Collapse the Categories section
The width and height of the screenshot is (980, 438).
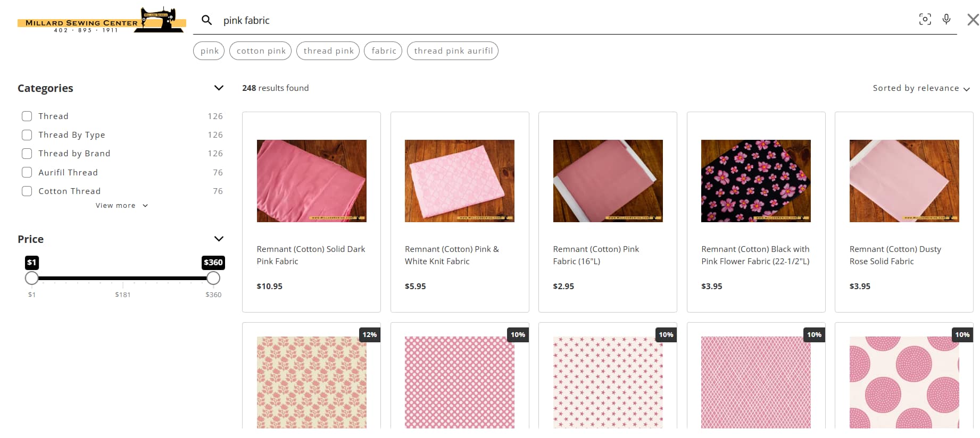[x=218, y=88]
